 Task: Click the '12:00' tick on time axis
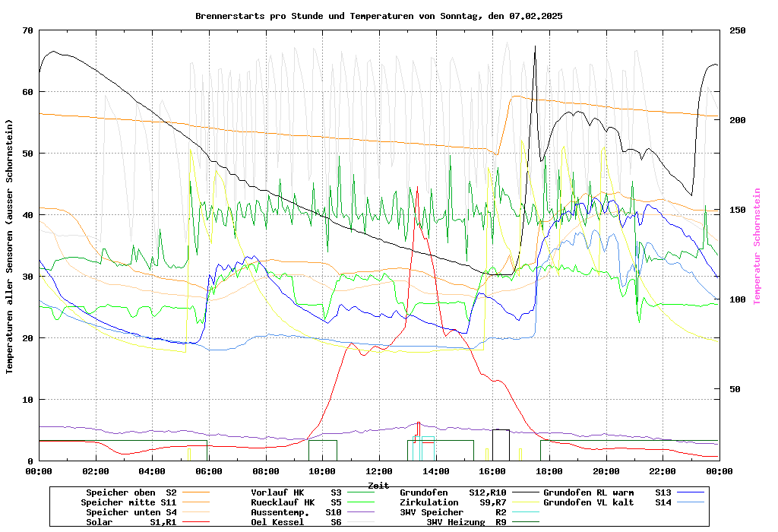(x=379, y=471)
